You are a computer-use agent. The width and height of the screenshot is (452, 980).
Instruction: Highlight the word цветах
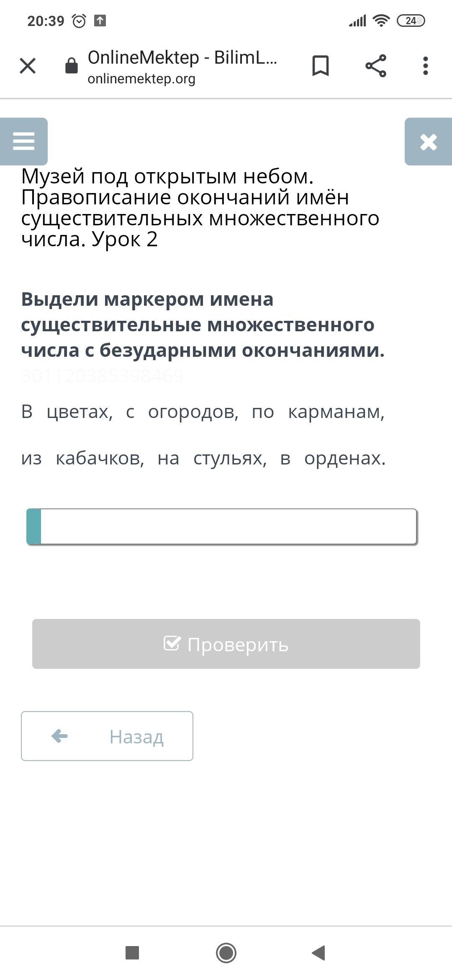[79, 412]
